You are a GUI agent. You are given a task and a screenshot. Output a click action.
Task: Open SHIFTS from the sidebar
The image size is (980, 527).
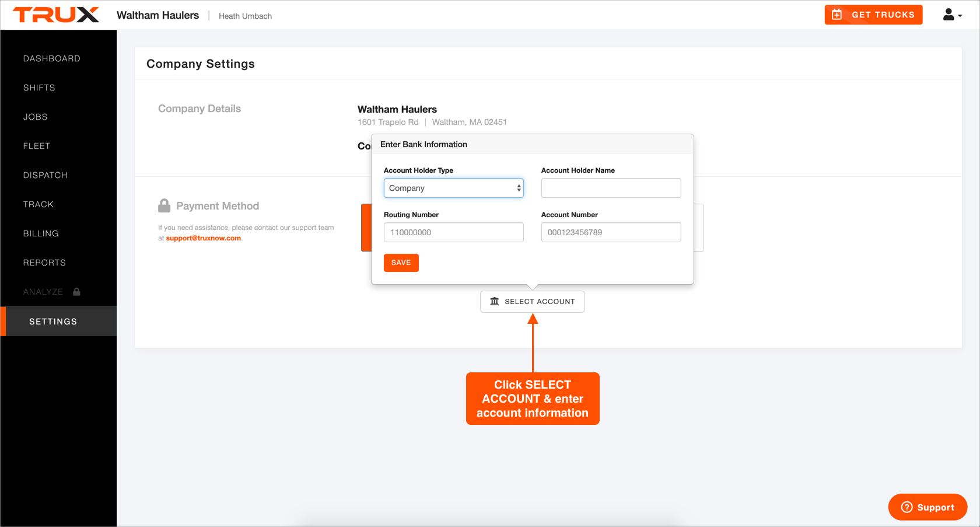coord(39,88)
